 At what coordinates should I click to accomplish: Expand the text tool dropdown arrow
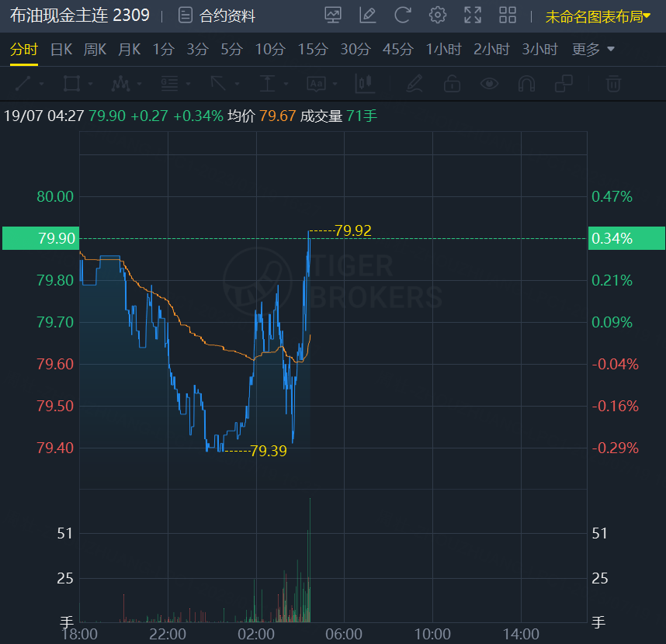[335, 84]
